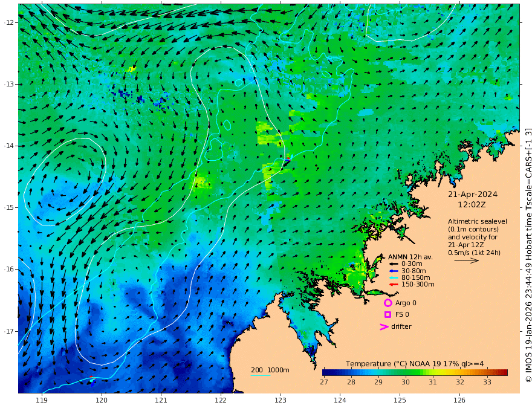Click the 'drifter' legend label
This screenshot has height=411, width=532.
tap(401, 326)
